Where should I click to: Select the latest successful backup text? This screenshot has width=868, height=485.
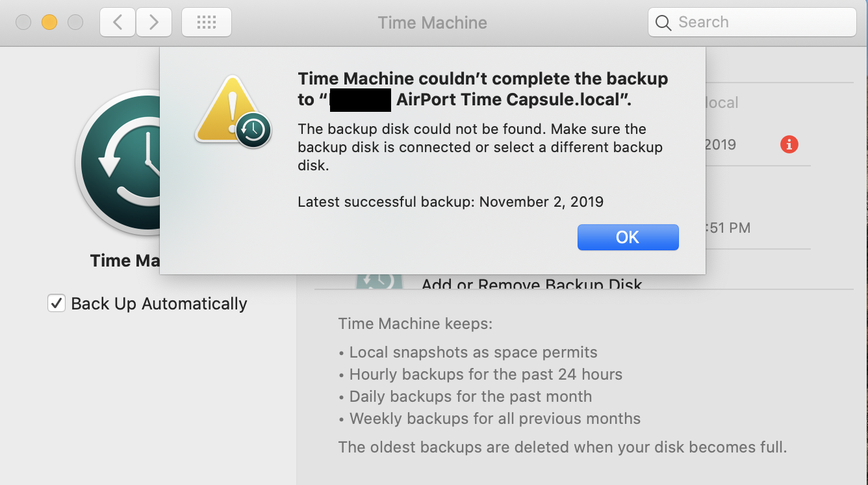450,202
